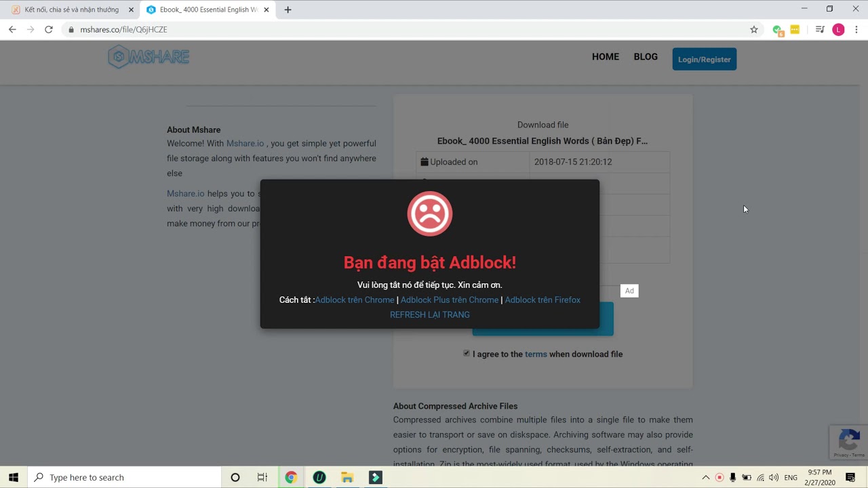The width and height of the screenshot is (868, 488).
Task: Select the Ebook_ 4000 Essential English tab
Action: coord(208,9)
